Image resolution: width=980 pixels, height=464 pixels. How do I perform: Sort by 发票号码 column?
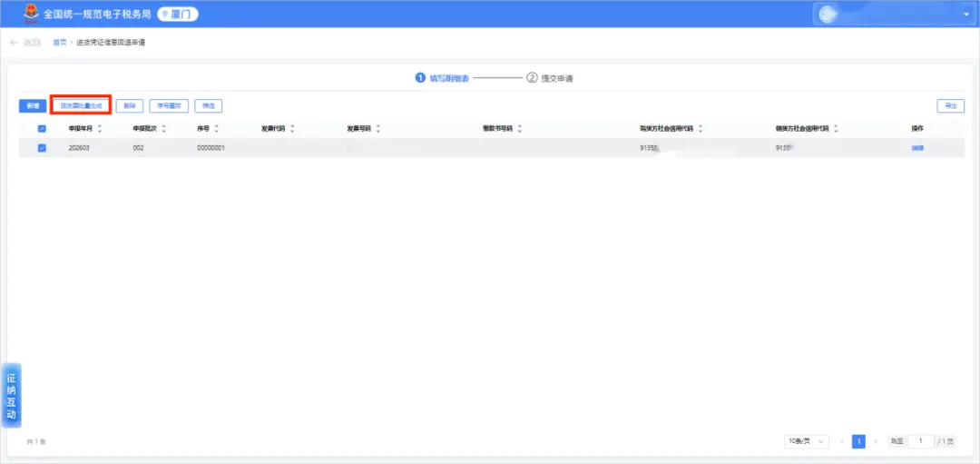coord(378,129)
